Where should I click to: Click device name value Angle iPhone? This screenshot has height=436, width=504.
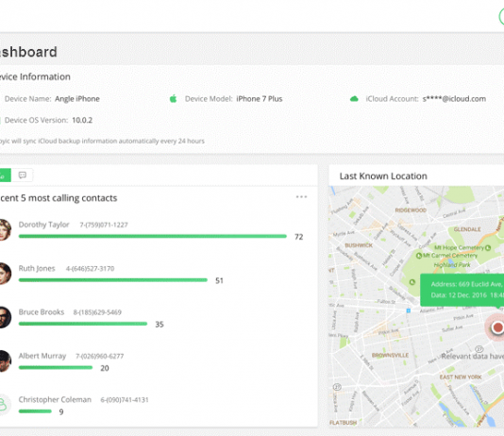[77, 99]
